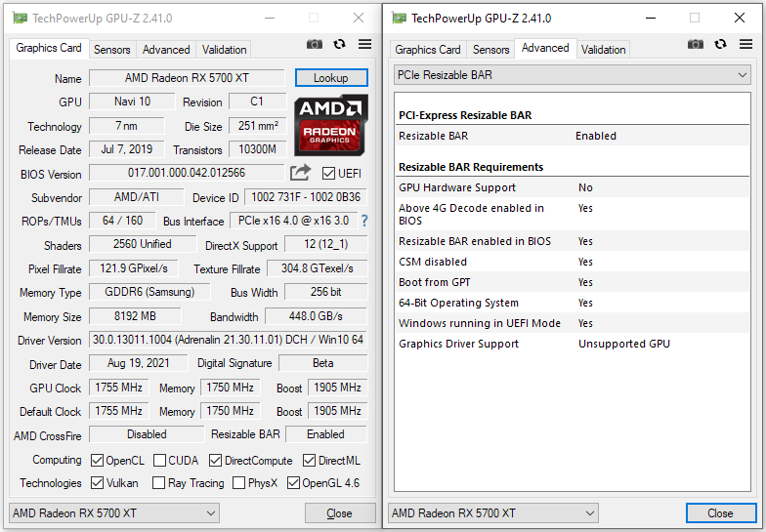766x532 pixels.
Task: Click the Device ID field
Action: [x=306, y=197]
